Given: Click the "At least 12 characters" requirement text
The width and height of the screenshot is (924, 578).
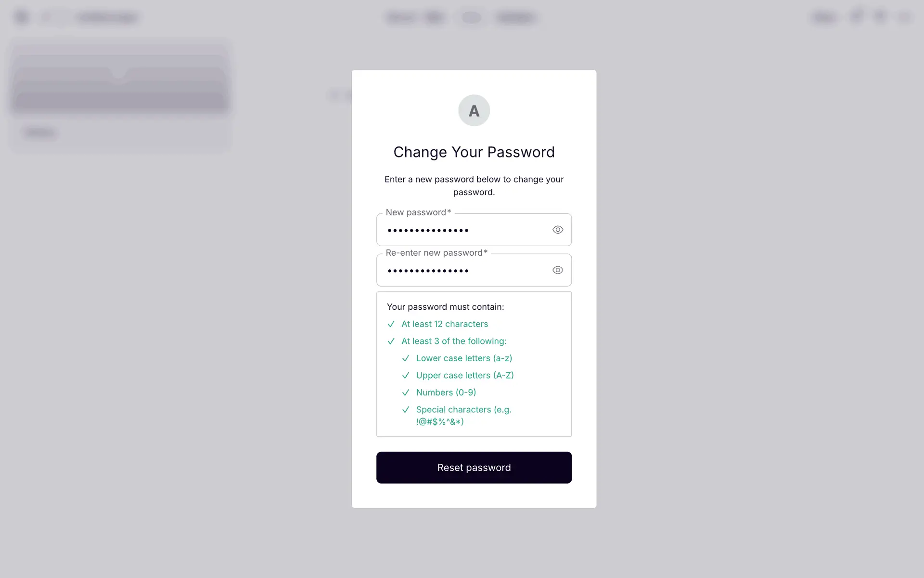Looking at the screenshot, I should (x=445, y=324).
